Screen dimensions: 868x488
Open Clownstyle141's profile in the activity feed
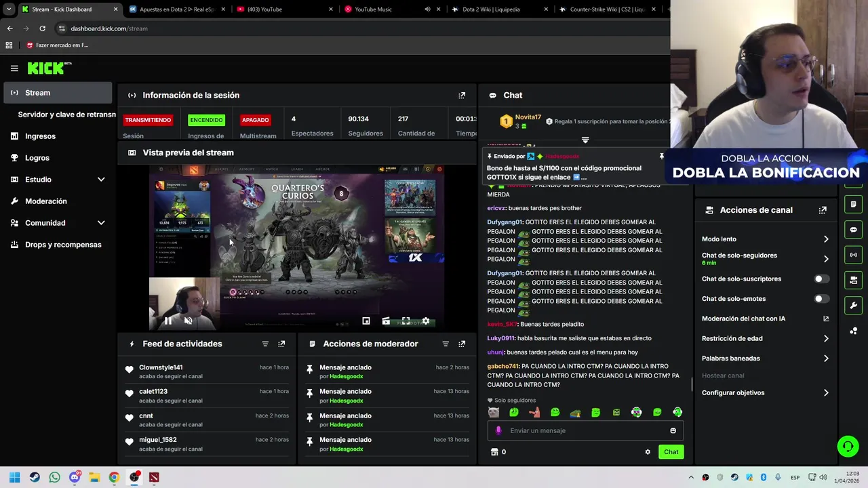161,367
